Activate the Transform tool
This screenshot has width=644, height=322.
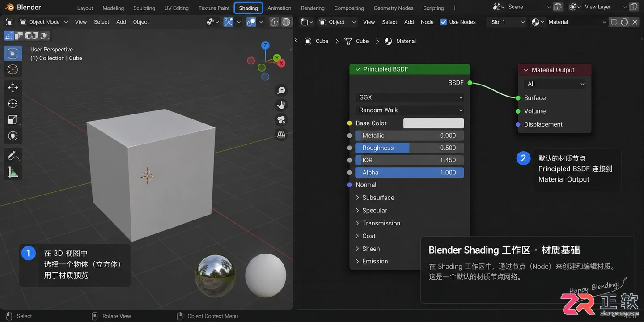pyautogui.click(x=13, y=136)
